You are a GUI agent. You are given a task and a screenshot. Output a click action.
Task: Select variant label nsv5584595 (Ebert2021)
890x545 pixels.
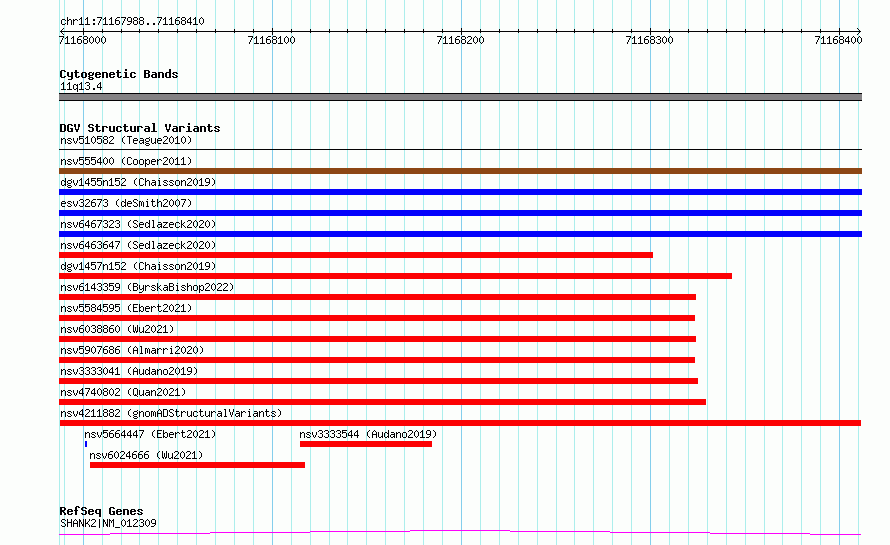[126, 308]
